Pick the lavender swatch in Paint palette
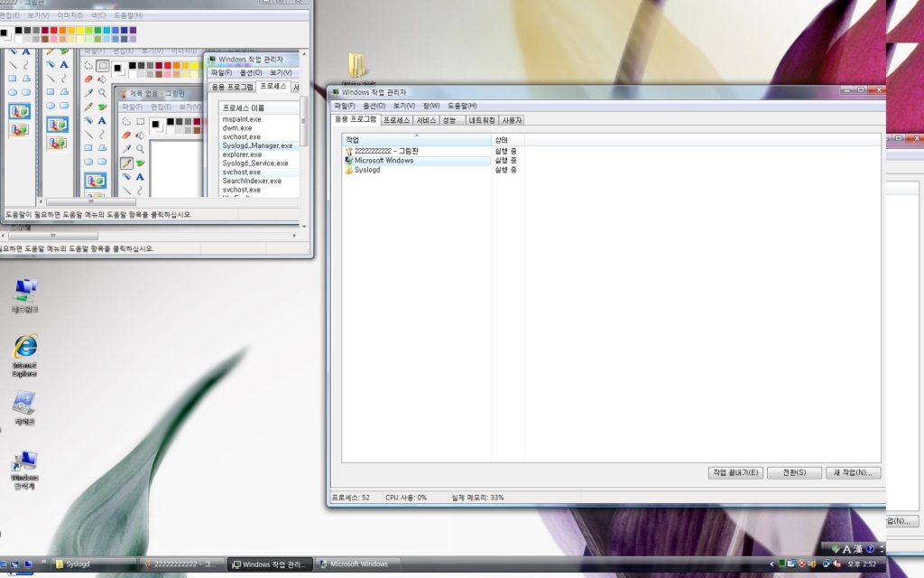 tap(134, 39)
